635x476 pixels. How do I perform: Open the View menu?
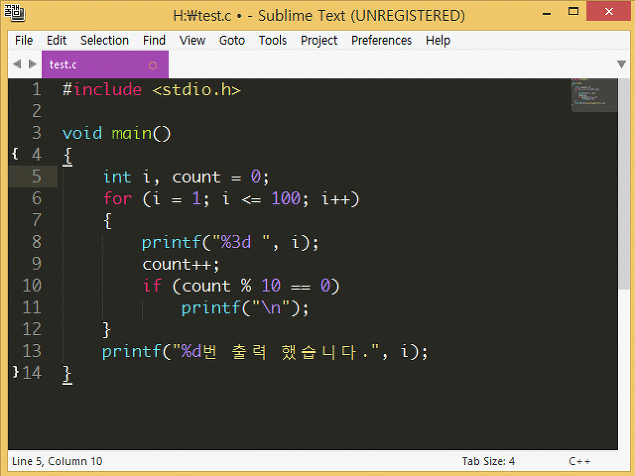tap(192, 41)
